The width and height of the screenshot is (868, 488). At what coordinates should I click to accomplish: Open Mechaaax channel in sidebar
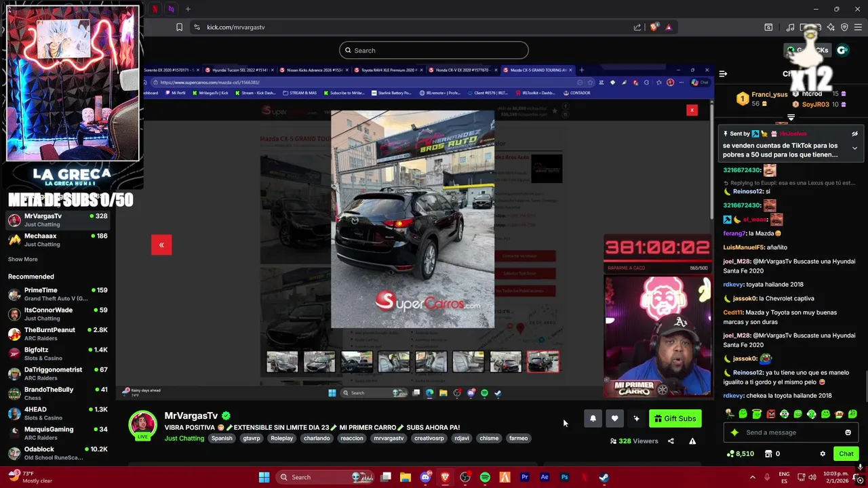point(58,240)
